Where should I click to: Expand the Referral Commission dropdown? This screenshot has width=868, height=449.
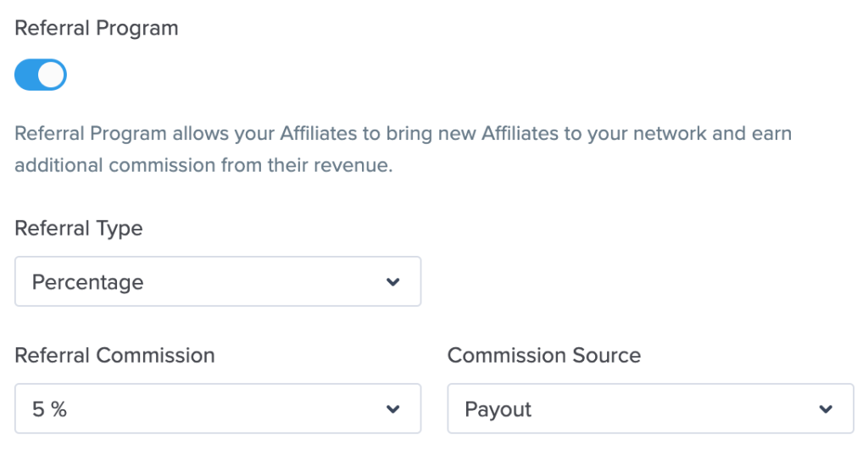pyautogui.click(x=217, y=409)
